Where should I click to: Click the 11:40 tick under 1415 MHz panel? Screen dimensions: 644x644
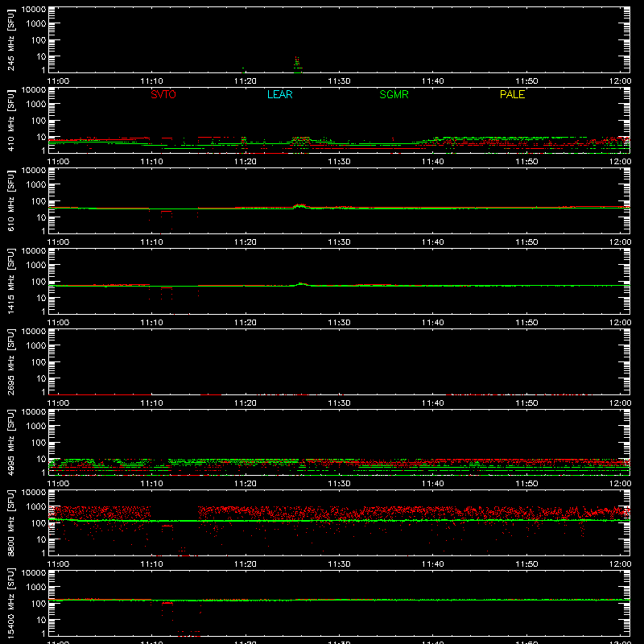(433, 323)
